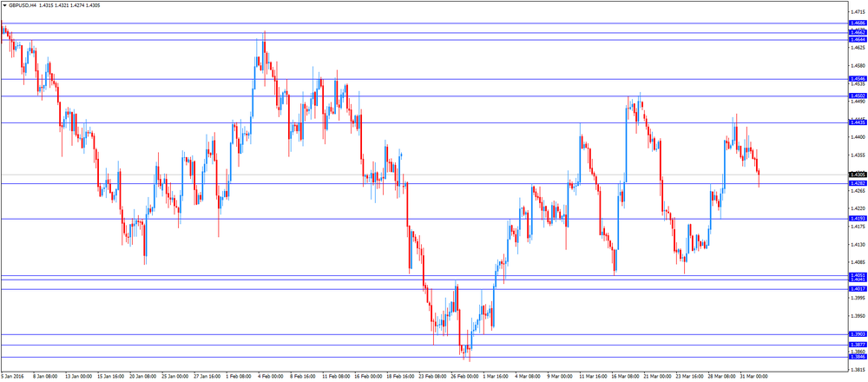
Task: Click the 1.4085 price scale value
Action: point(858,262)
